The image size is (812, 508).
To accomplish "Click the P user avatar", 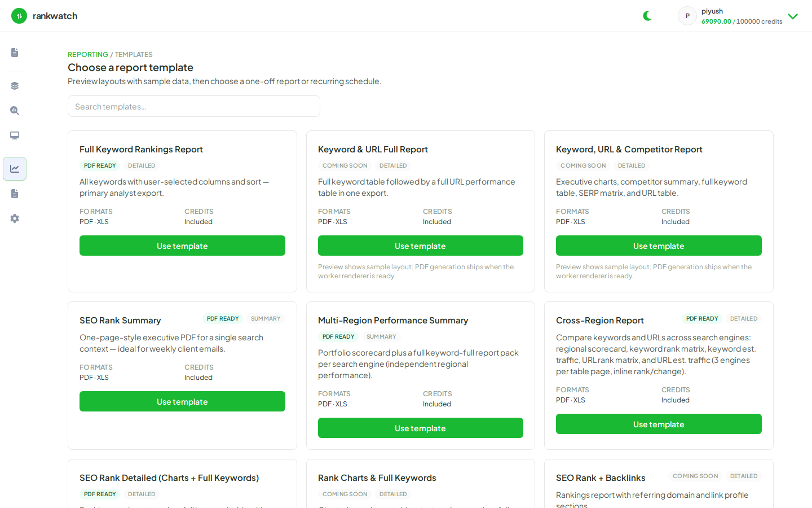I will pyautogui.click(x=687, y=16).
